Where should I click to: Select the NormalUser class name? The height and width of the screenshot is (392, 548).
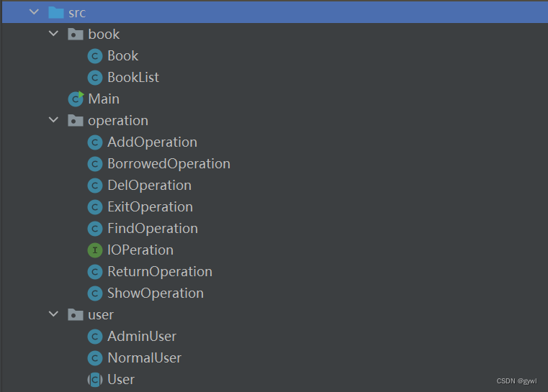(144, 358)
